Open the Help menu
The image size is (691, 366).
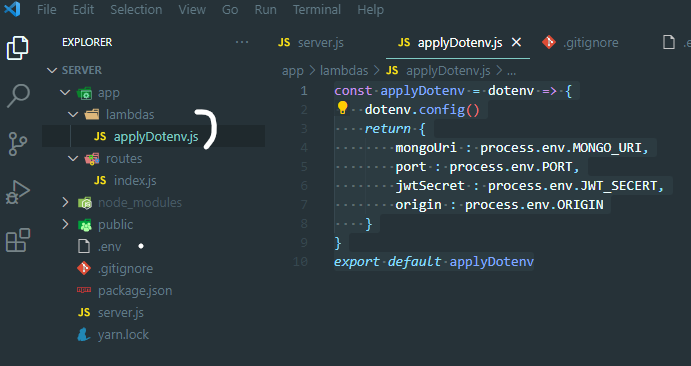point(371,10)
